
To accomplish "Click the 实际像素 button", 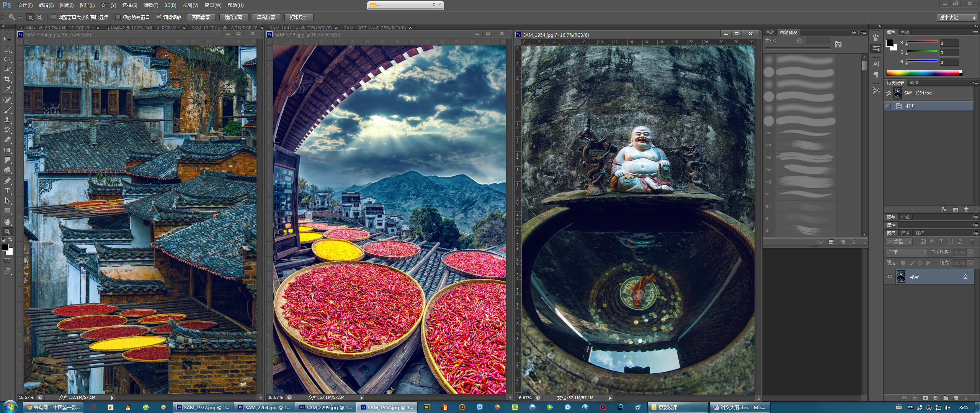I will pyautogui.click(x=201, y=17).
